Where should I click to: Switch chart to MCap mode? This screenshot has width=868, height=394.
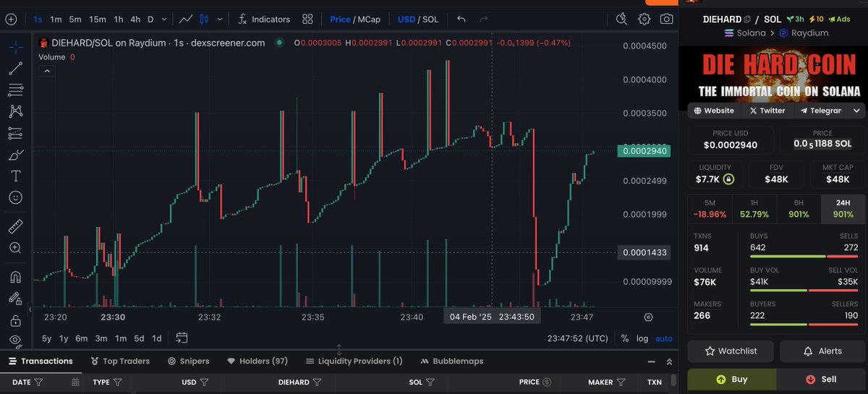click(x=368, y=20)
